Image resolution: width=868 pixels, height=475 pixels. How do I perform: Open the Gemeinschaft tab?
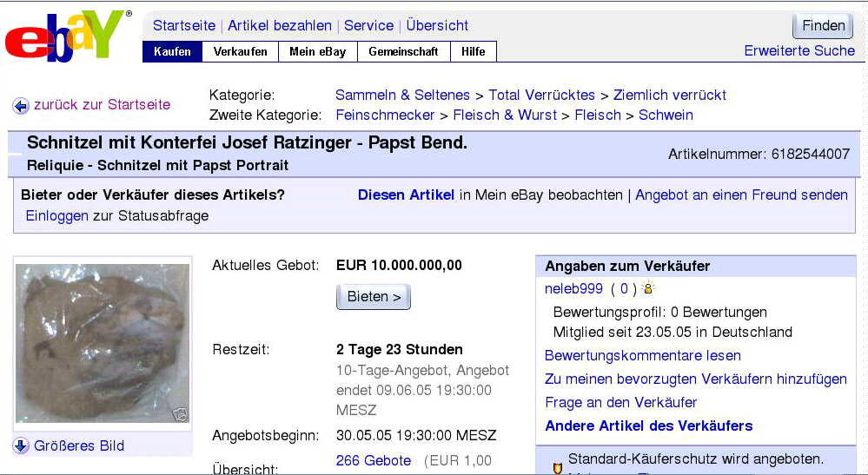point(403,51)
